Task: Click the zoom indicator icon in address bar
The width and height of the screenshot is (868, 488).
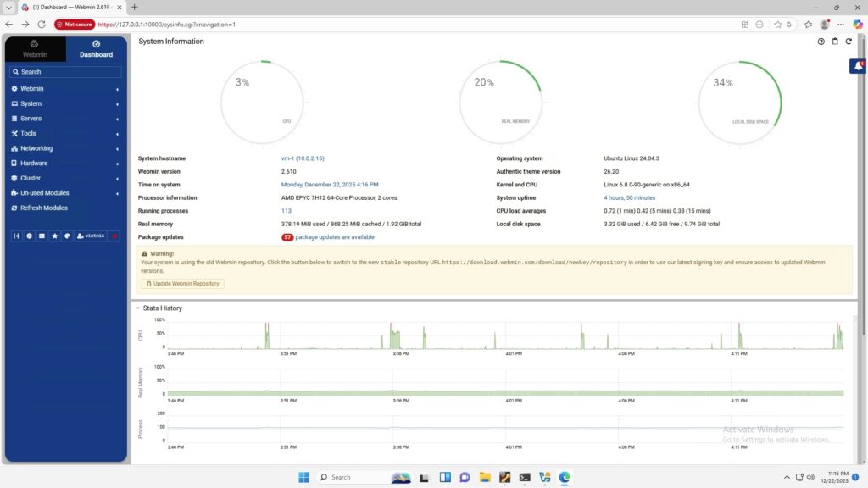Action: click(759, 25)
